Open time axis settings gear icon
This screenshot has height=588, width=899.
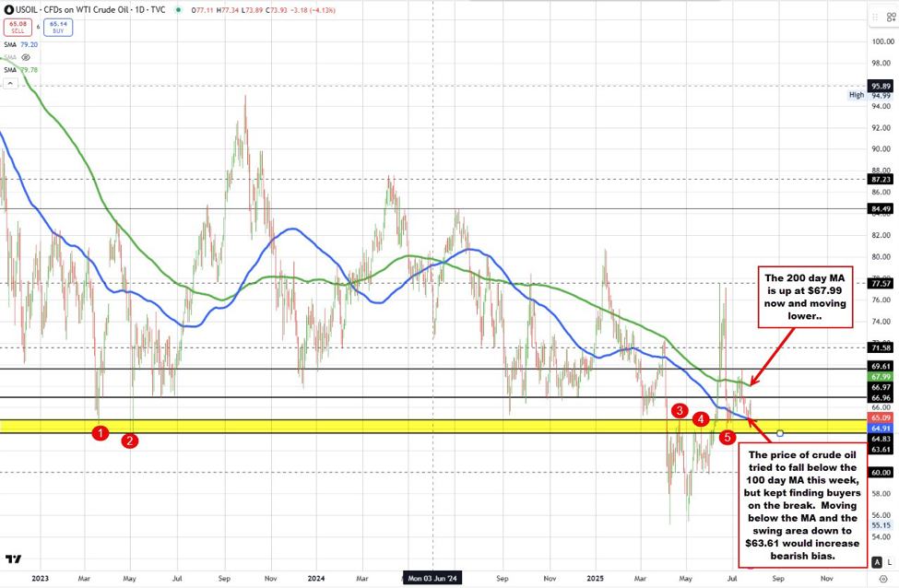click(882, 579)
